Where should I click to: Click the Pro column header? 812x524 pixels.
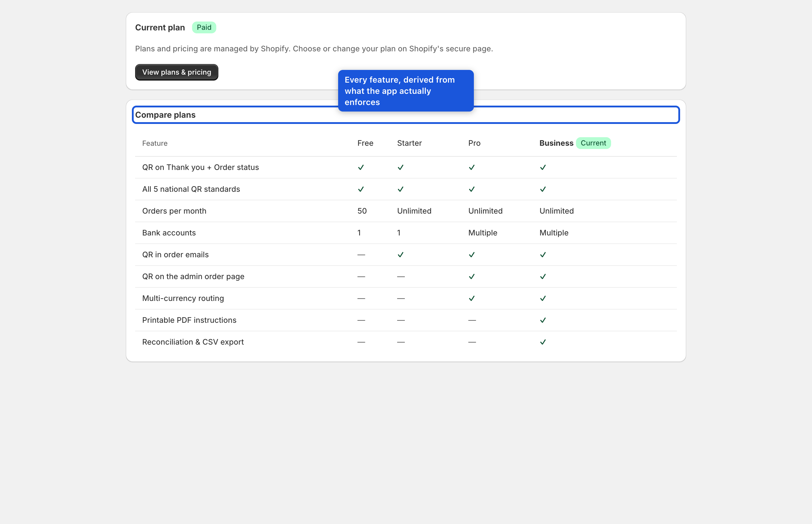[474, 143]
